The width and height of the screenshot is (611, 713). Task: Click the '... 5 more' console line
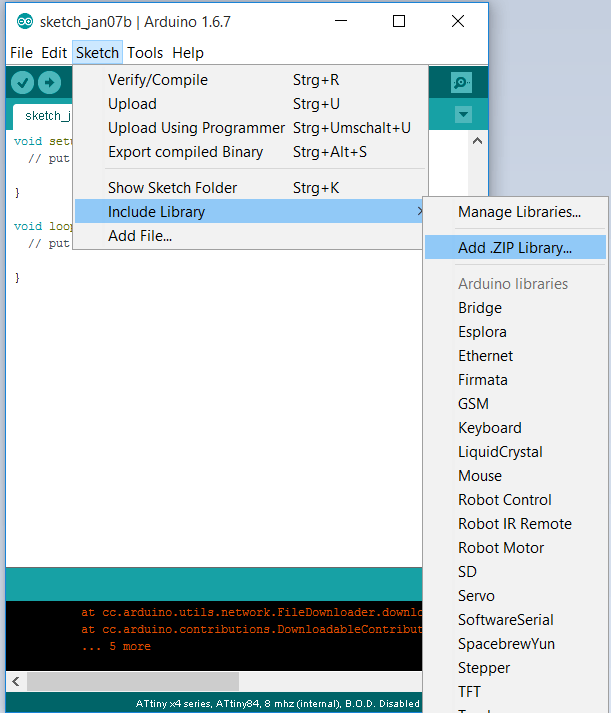coord(116,646)
